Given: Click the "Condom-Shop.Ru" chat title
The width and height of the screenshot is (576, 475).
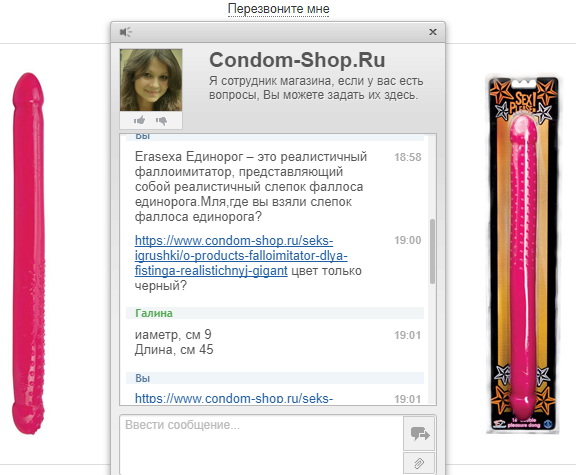Looking at the screenshot, I should click(x=297, y=60).
